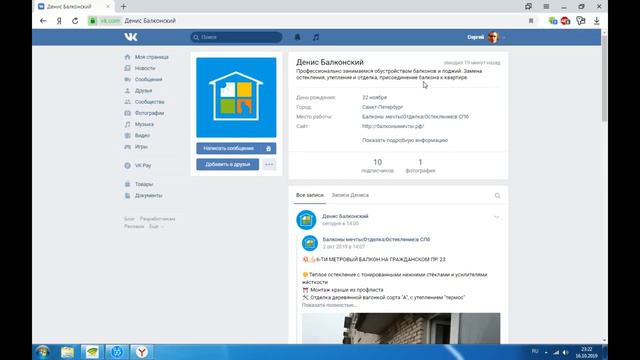Expand the post options chevron
Image resolution: width=640 pixels, height=360 pixels.
496,217
